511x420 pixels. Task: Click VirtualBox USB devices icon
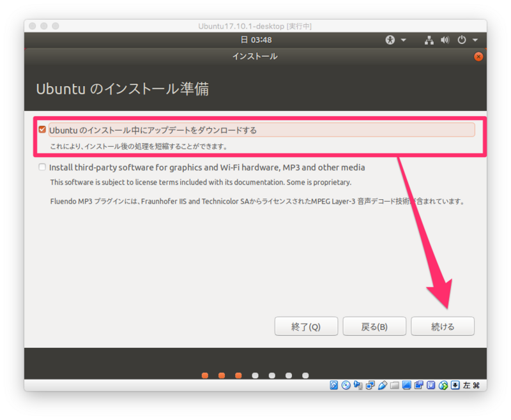(x=383, y=385)
